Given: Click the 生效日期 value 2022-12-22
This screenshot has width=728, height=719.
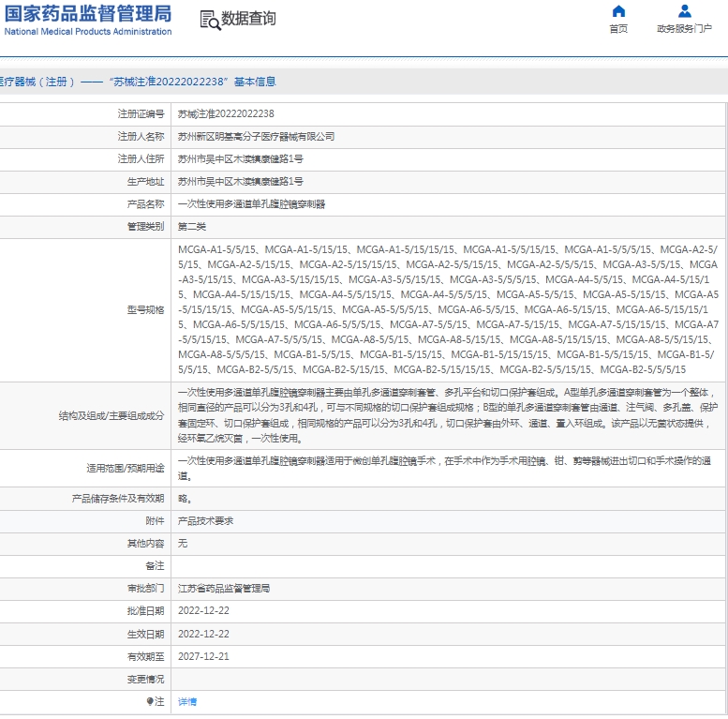Looking at the screenshot, I should 203,634.
